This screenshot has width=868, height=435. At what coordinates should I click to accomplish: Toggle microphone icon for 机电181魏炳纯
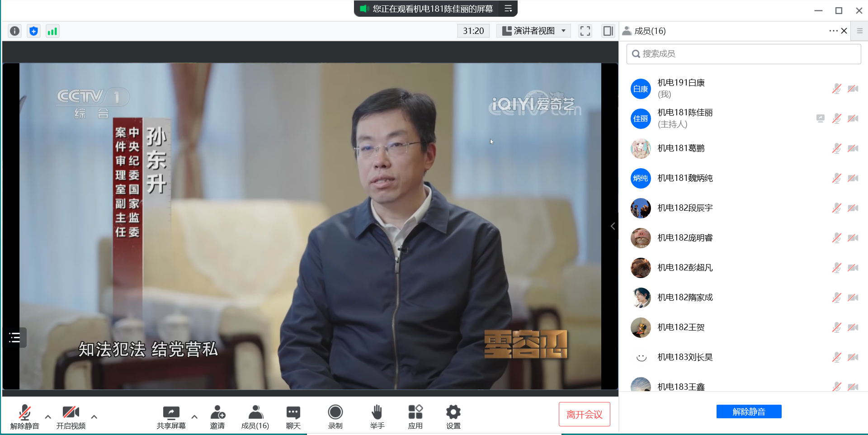pos(837,178)
